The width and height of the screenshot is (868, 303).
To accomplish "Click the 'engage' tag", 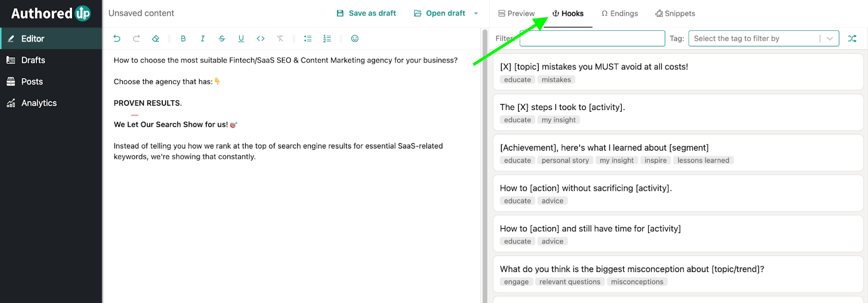I will [516, 282].
